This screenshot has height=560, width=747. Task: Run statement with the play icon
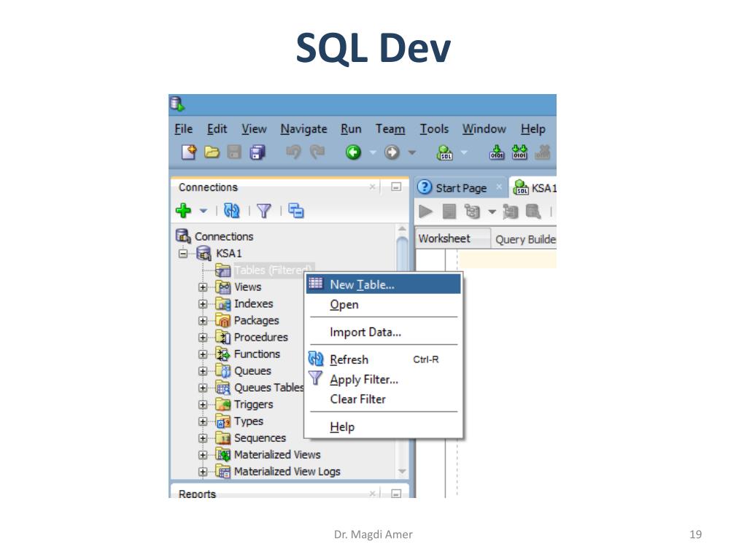[x=425, y=211]
